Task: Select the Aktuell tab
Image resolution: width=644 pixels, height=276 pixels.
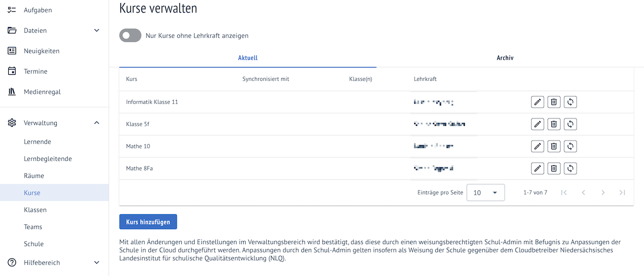Action: (x=248, y=58)
